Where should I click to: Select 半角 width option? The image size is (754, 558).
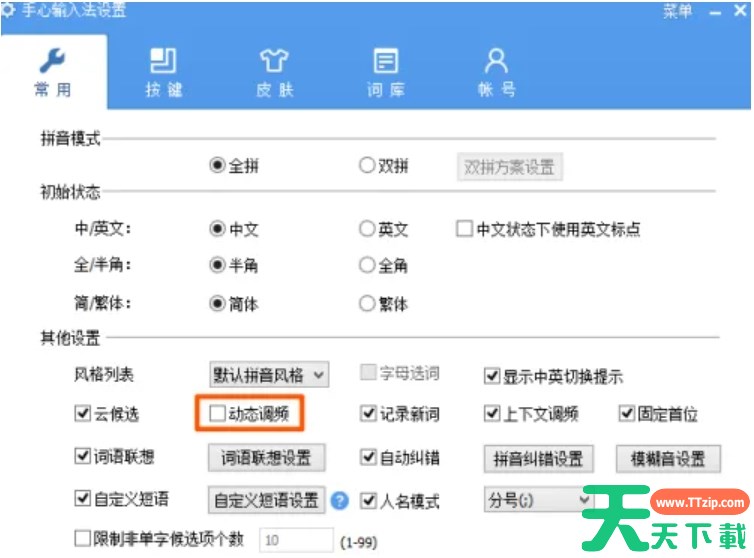[217, 265]
